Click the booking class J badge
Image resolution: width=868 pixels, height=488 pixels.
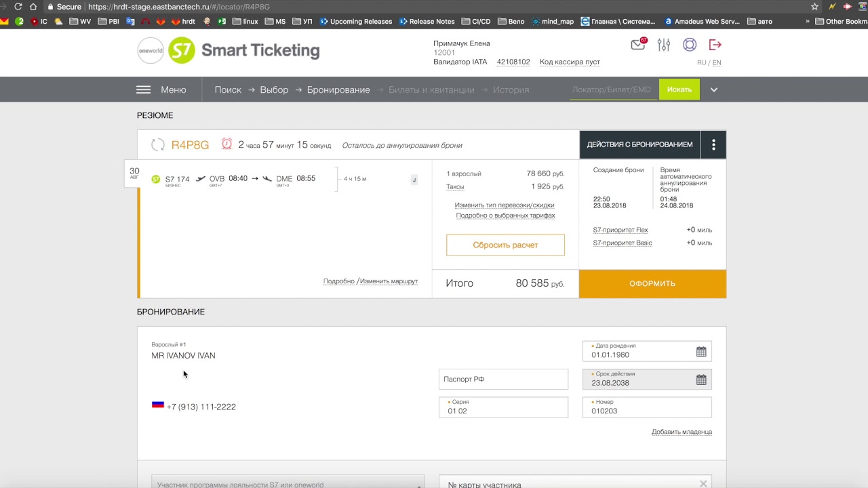coord(414,180)
